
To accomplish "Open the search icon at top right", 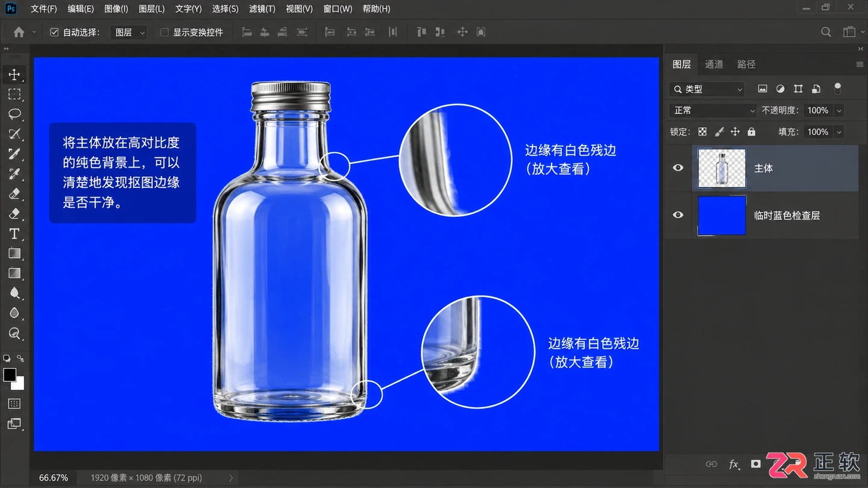I will (826, 32).
